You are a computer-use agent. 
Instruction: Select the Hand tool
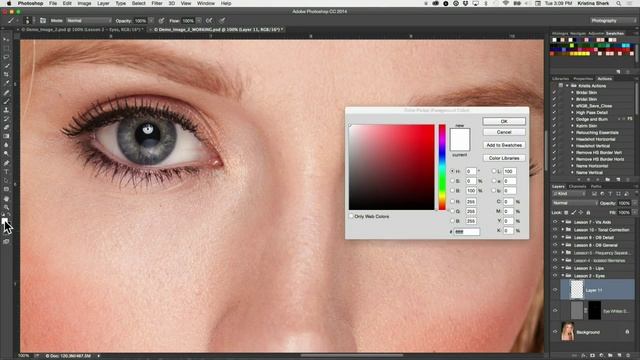point(6,199)
